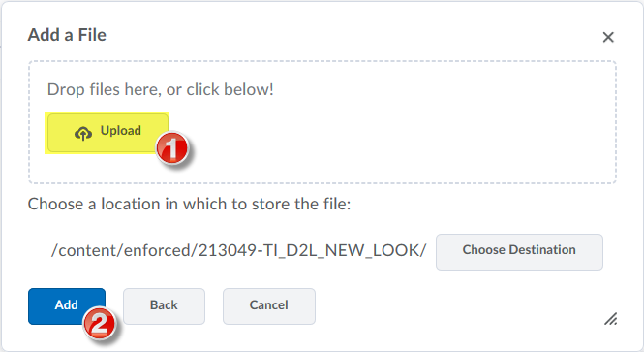Open the Choose Destination picker
This screenshot has height=352, width=644.
point(519,252)
